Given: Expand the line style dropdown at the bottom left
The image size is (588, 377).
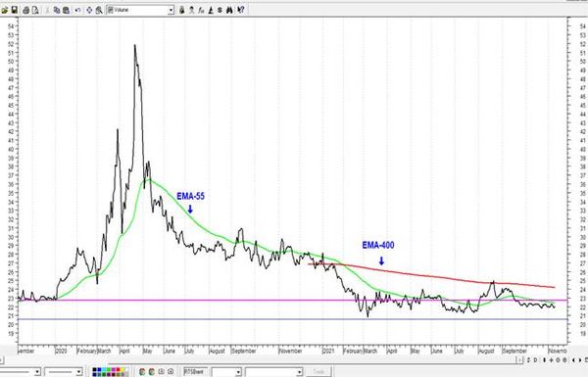Looking at the screenshot, I should pyautogui.click(x=37, y=372).
